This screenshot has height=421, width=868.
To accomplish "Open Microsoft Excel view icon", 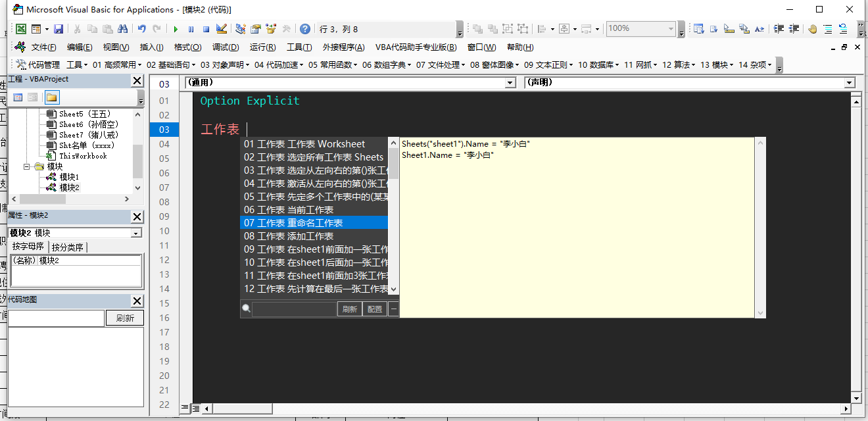I will 22,29.
